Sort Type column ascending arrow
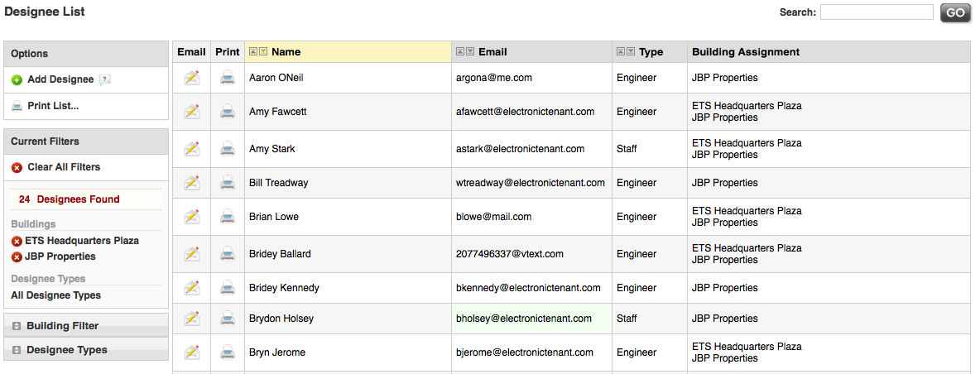 pyautogui.click(x=621, y=51)
